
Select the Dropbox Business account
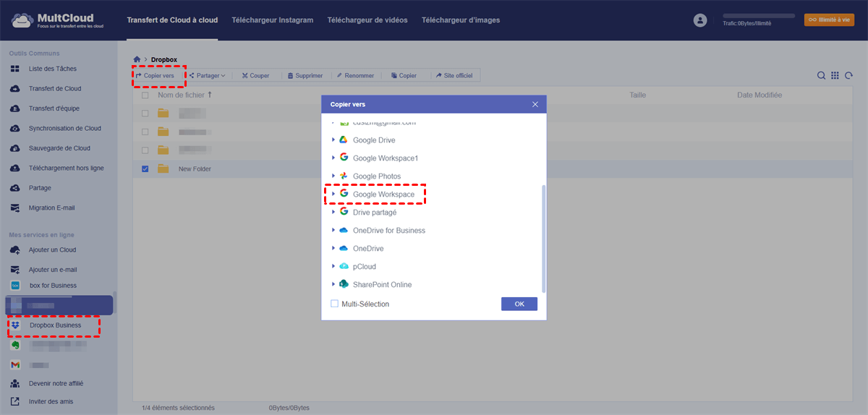tap(55, 325)
